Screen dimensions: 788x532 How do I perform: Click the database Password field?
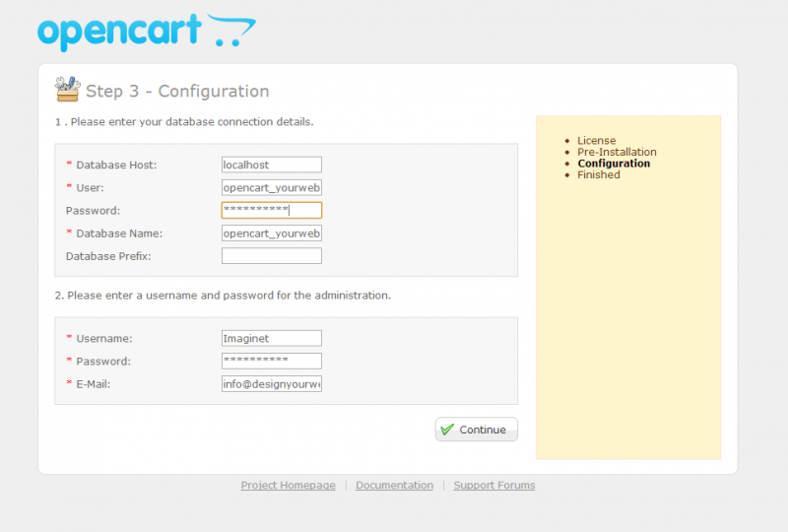272,210
